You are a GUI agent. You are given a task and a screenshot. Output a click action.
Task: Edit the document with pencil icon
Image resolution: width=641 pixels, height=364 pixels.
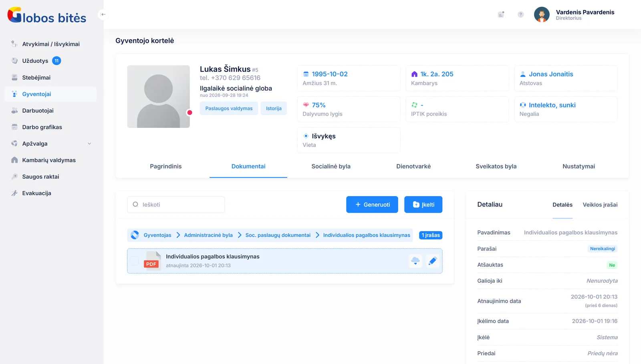click(x=432, y=261)
